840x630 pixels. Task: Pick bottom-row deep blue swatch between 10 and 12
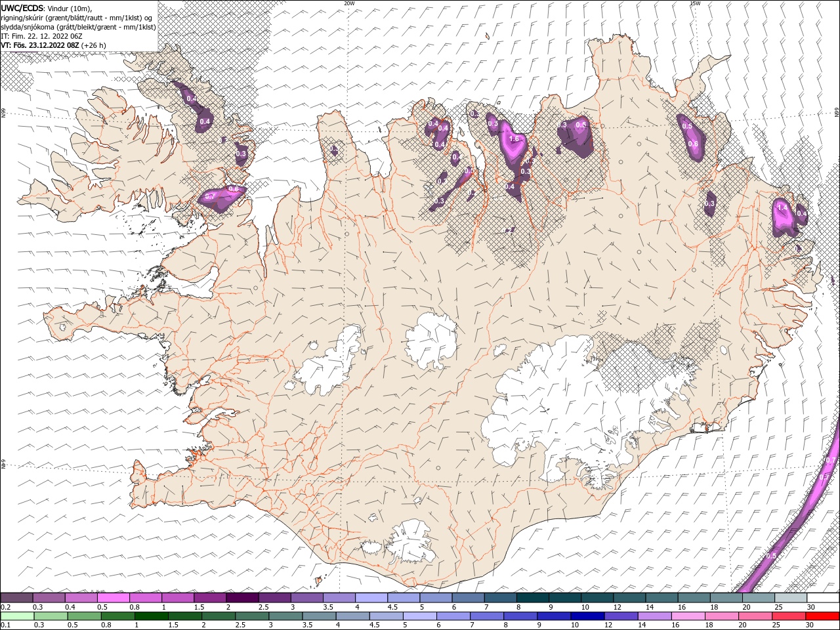587,616
